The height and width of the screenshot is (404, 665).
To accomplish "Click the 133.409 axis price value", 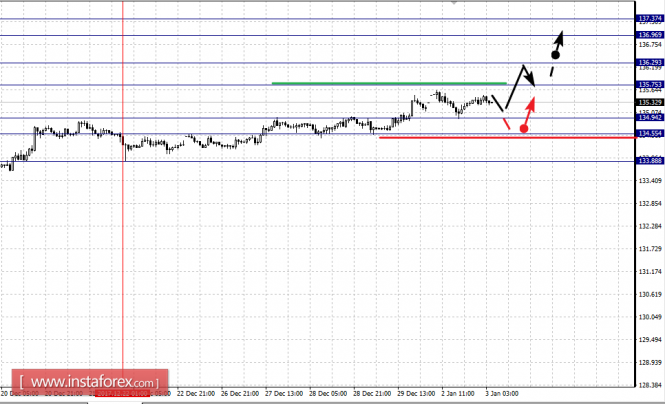I will tap(650, 181).
